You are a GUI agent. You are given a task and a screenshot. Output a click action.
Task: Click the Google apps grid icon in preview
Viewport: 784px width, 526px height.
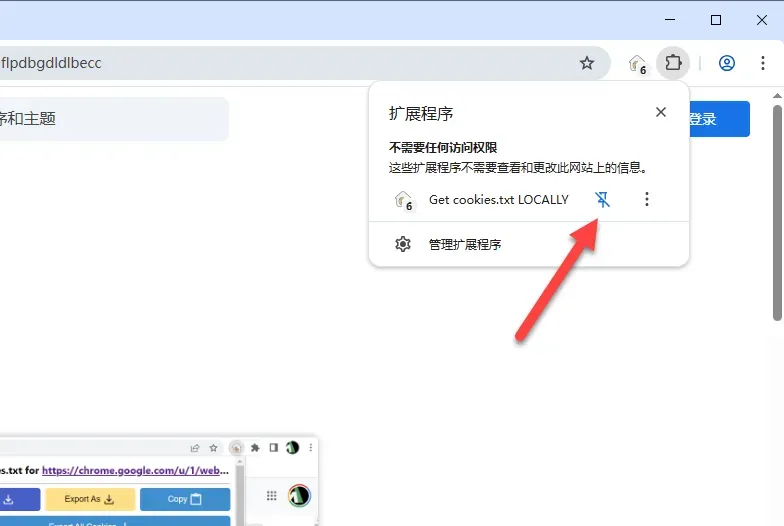[272, 496]
